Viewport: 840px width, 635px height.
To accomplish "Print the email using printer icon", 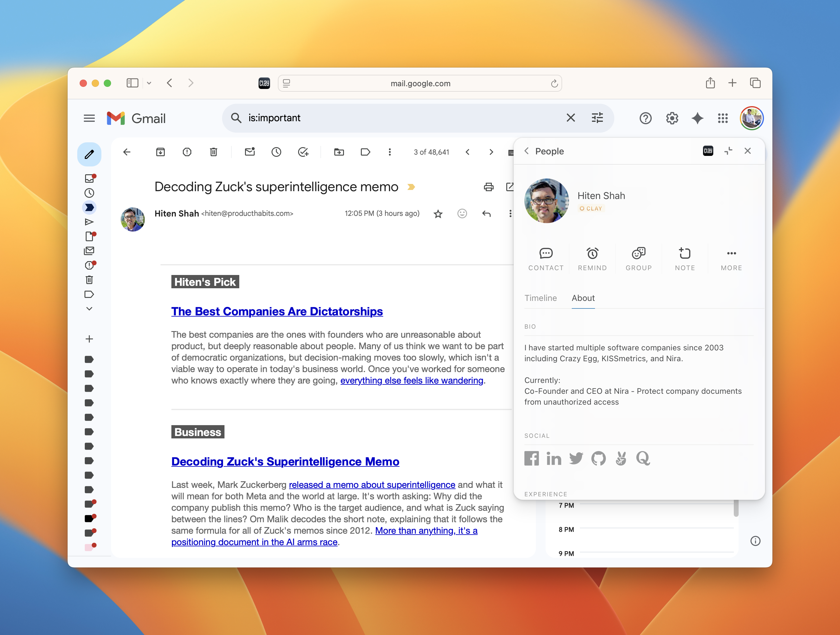I will click(488, 187).
